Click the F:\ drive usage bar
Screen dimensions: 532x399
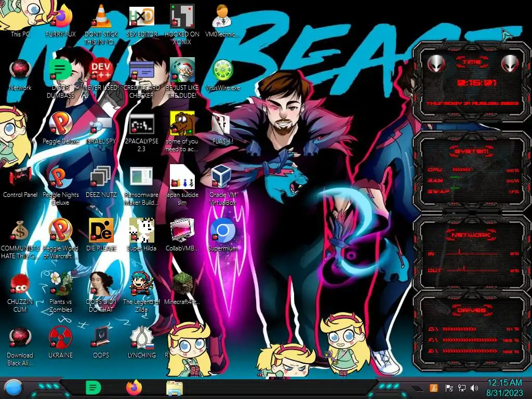click(x=469, y=340)
